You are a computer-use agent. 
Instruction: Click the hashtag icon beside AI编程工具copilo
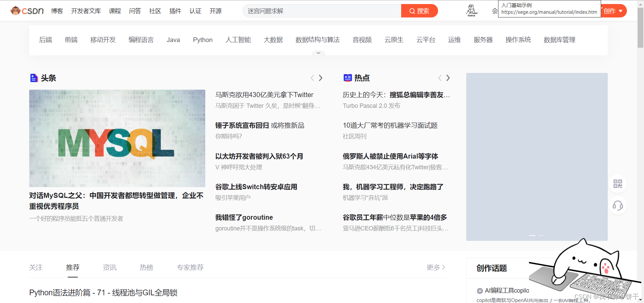click(480, 291)
